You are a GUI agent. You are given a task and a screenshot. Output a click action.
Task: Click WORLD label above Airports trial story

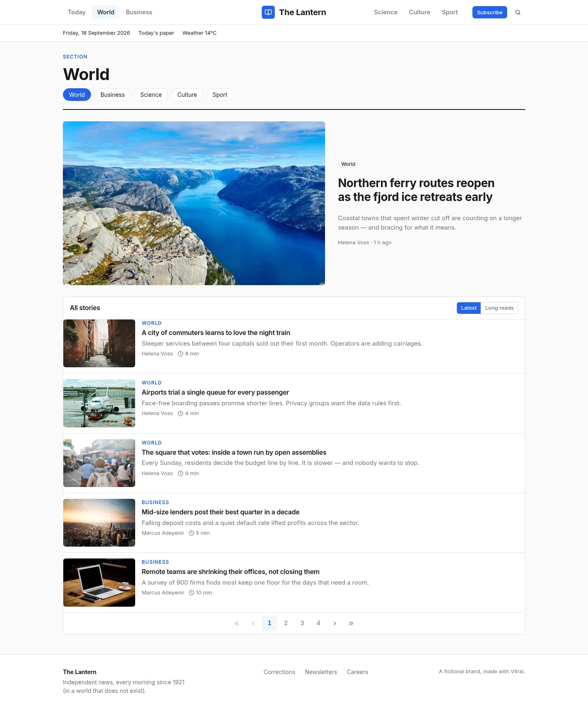151,383
